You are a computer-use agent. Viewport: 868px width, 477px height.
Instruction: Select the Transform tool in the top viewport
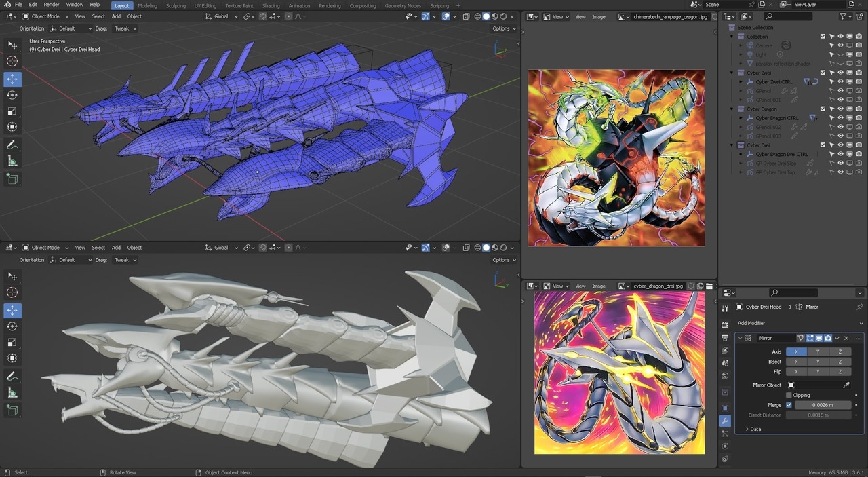12,127
